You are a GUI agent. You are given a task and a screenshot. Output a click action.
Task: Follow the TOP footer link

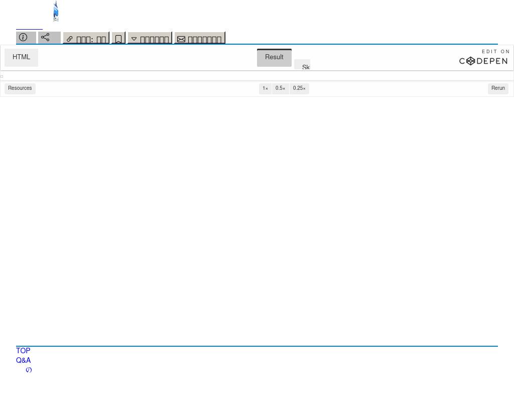[x=23, y=351]
